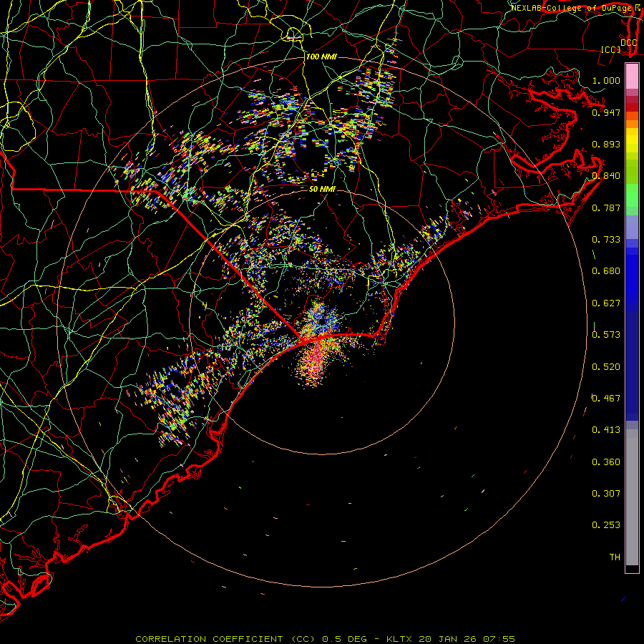
Task: Click the "50 NMI" range ring label
Action: (322, 189)
